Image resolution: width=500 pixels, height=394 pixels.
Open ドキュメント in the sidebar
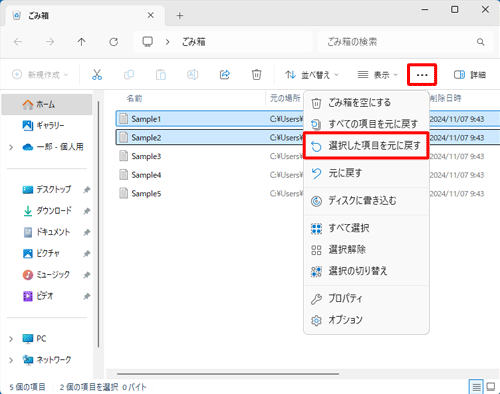pyautogui.click(x=47, y=232)
